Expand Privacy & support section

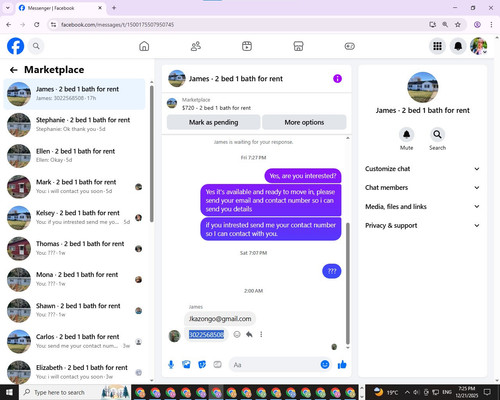(422, 225)
